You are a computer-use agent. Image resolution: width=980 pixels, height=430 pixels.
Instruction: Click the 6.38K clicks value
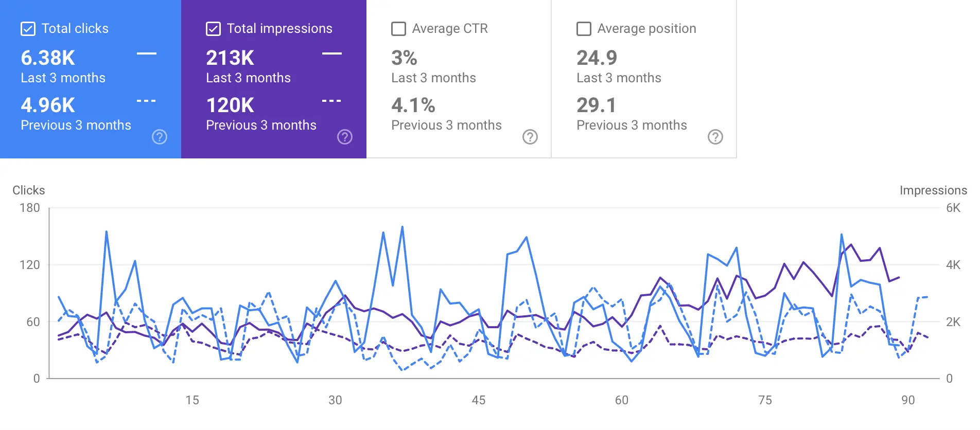[x=47, y=58]
